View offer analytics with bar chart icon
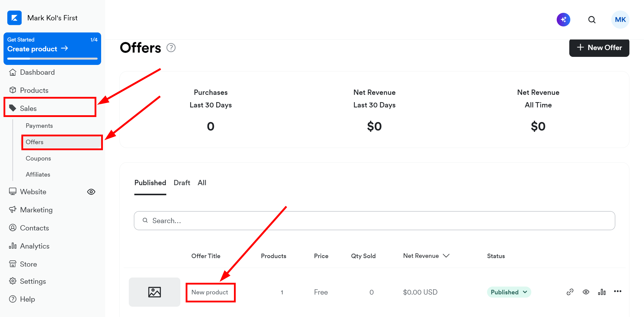The width and height of the screenshot is (644, 317). 602,292
